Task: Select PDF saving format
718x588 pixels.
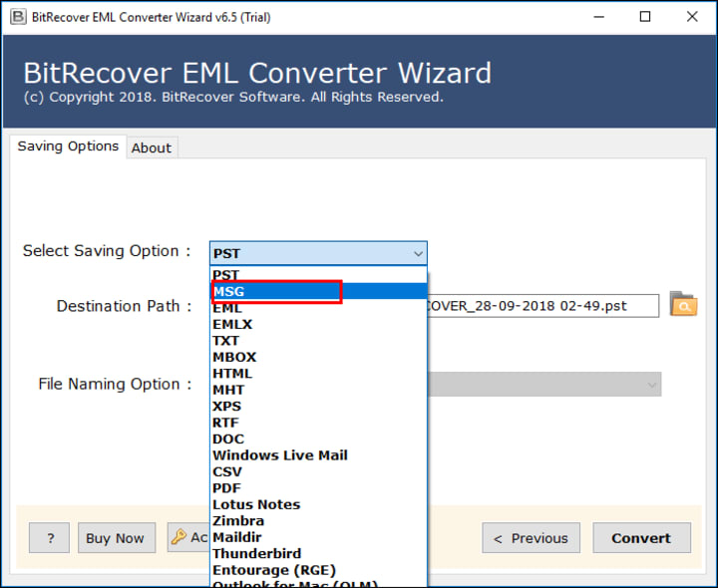Action: click(318, 488)
